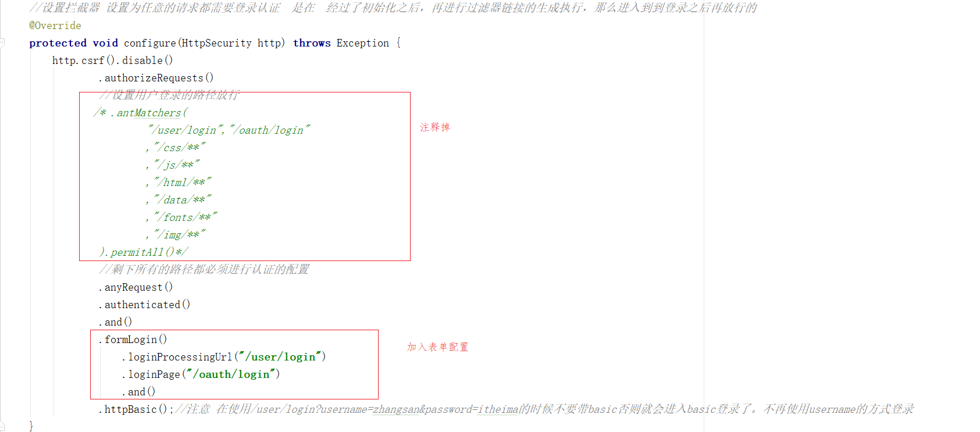The height and width of the screenshot is (432, 980).
Task: Click the .and() directly below .authenticated()
Action: 115,322
